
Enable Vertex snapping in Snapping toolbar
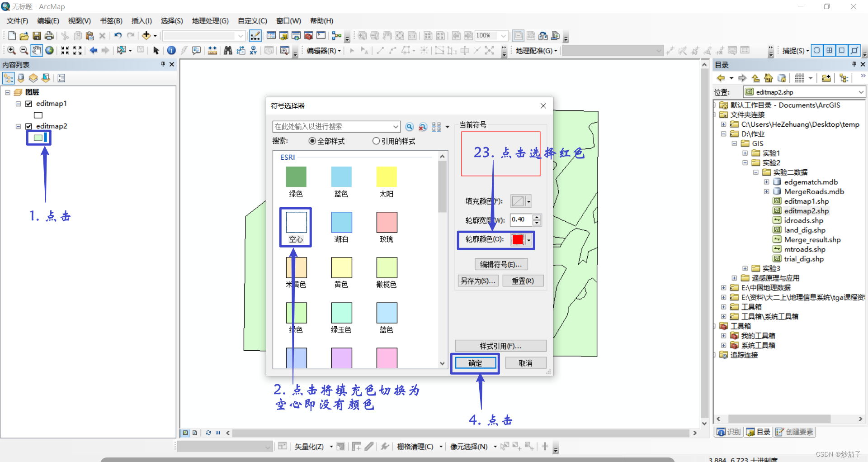click(x=842, y=50)
